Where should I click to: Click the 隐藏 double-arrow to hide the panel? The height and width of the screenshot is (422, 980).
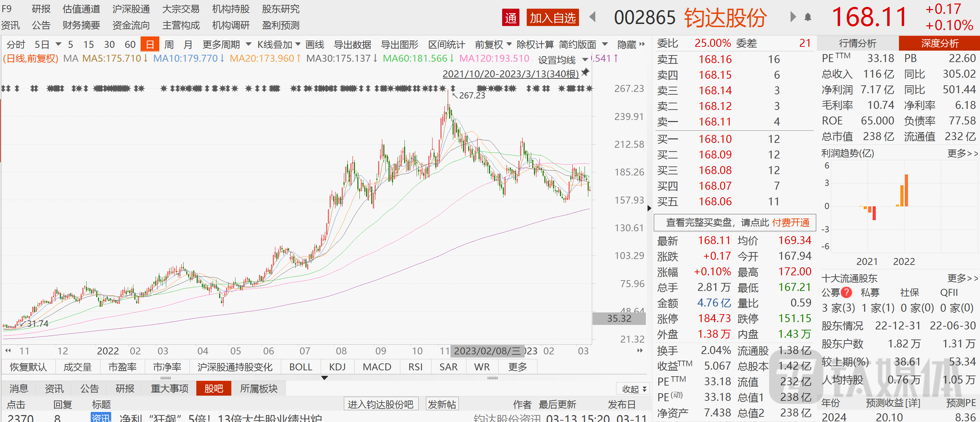[x=642, y=45]
